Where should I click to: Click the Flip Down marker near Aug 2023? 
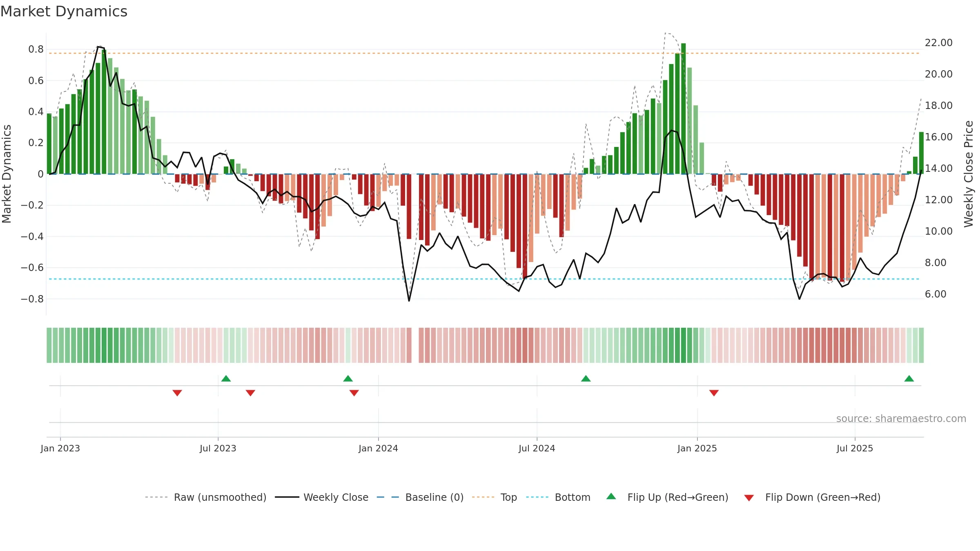point(250,393)
